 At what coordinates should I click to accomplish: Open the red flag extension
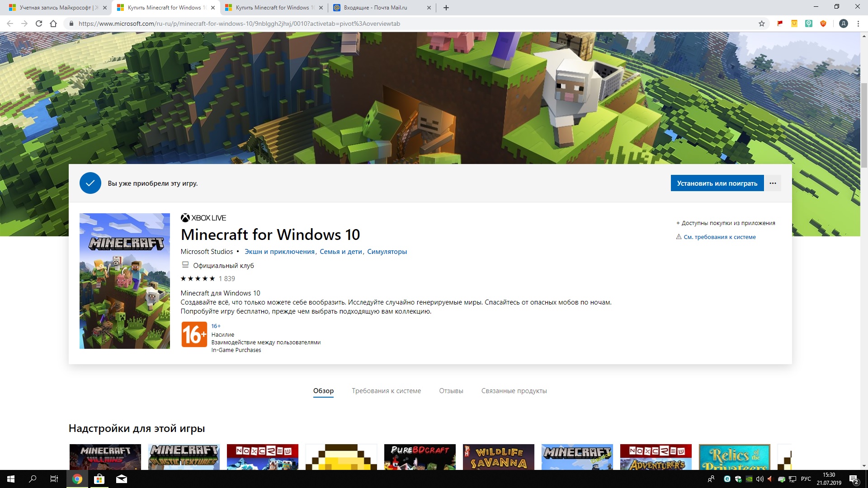[x=780, y=23]
